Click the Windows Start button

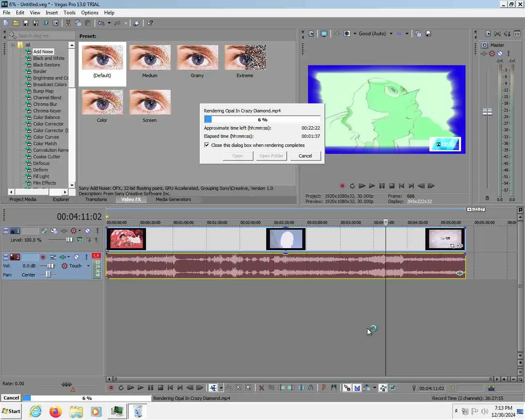click(x=11, y=411)
